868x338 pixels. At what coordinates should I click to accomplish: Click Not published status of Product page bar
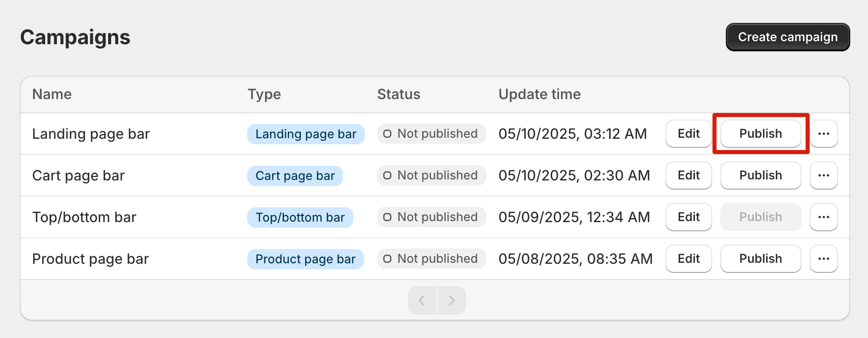pos(431,259)
